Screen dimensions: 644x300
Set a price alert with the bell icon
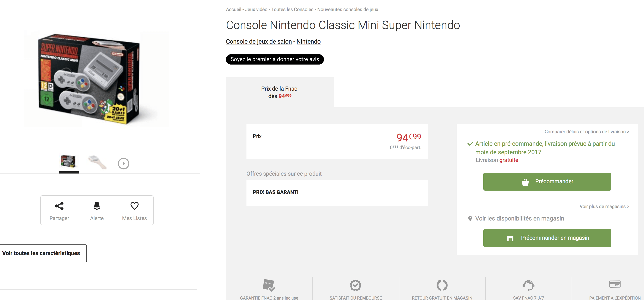coord(97,206)
